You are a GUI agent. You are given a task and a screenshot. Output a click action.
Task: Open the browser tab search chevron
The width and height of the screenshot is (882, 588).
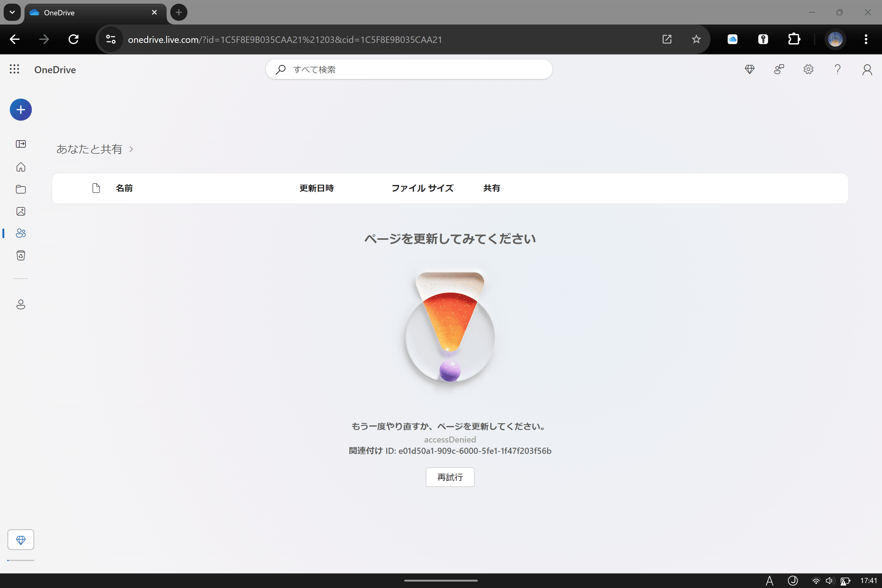click(x=12, y=12)
